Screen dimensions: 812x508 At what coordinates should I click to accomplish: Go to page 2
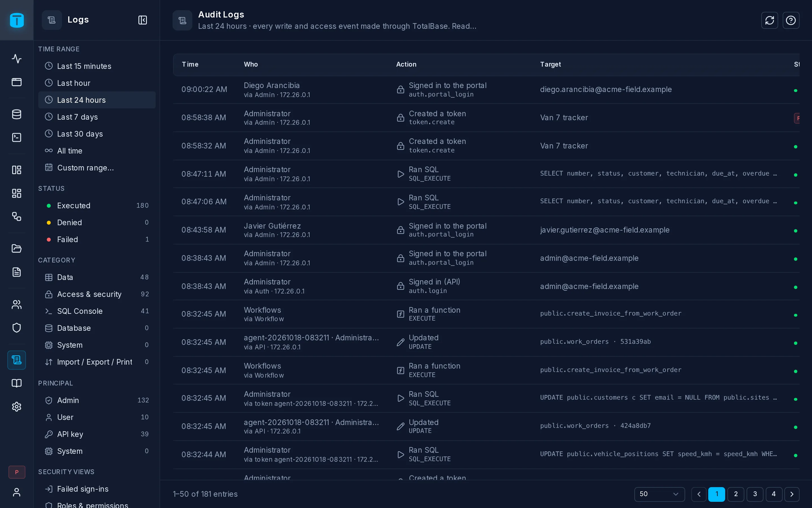click(x=736, y=494)
